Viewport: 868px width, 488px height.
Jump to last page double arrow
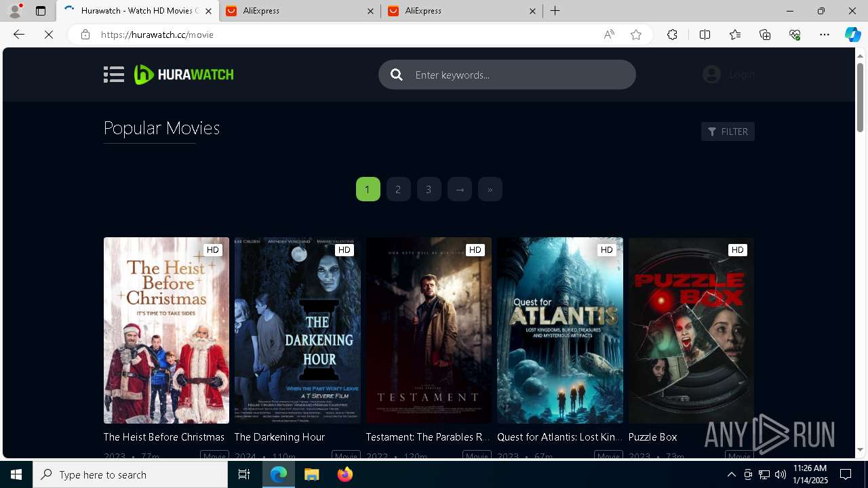click(x=490, y=189)
